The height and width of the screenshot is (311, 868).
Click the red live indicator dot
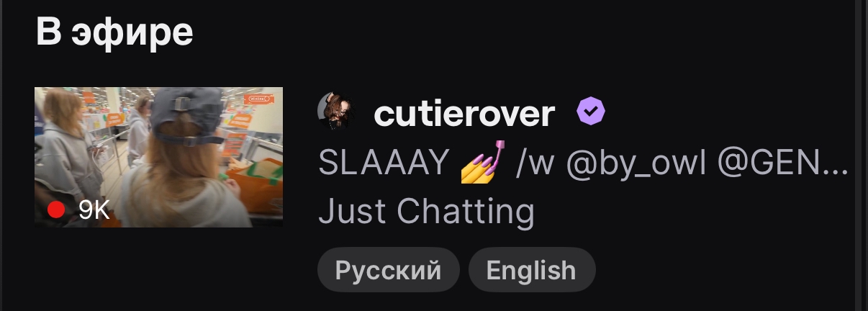[x=55, y=209]
